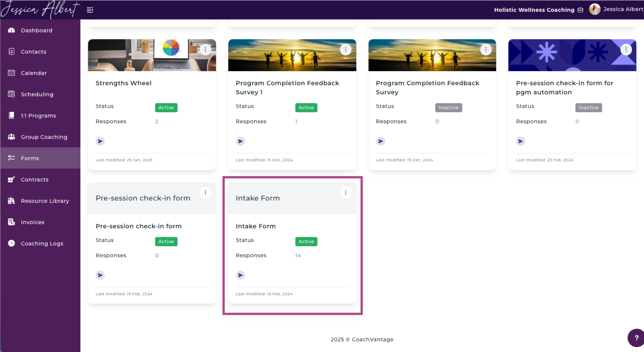View the 1 response for Feedback Survey 1
Screen dimensions: 644x352
(296, 122)
